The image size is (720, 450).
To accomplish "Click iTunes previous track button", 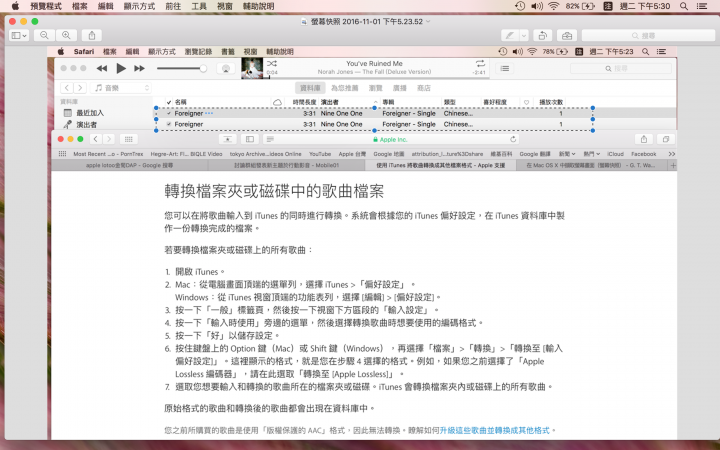I will tap(101, 68).
